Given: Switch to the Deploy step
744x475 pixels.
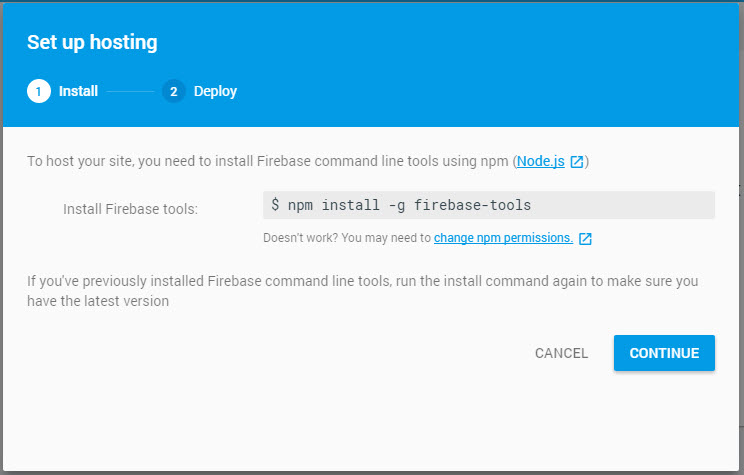Looking at the screenshot, I should 215,91.
